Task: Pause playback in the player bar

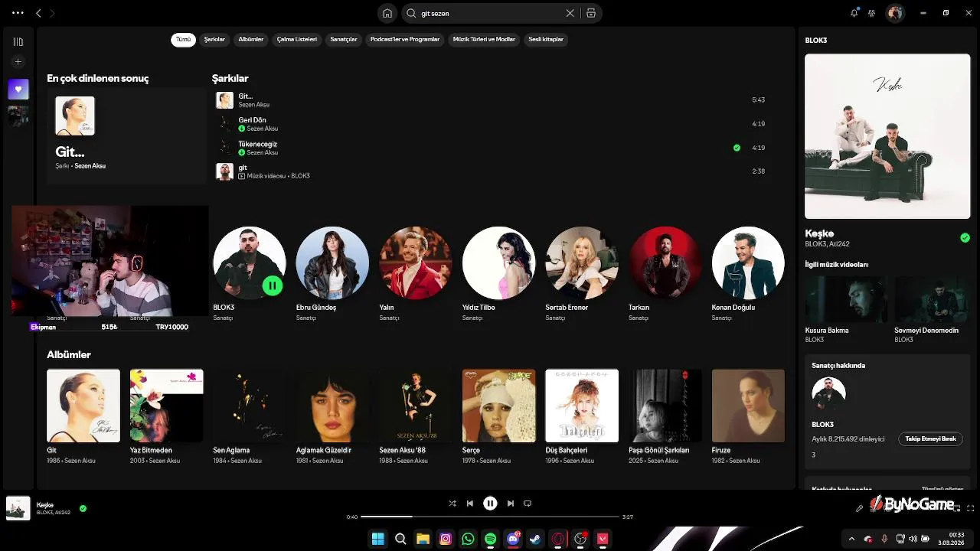Action: [490, 504]
